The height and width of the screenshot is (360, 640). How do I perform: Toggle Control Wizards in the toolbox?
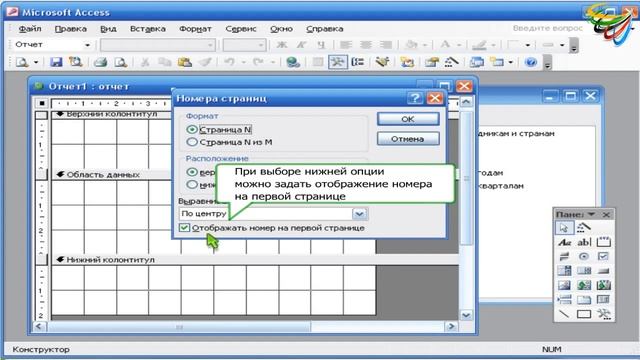584,227
